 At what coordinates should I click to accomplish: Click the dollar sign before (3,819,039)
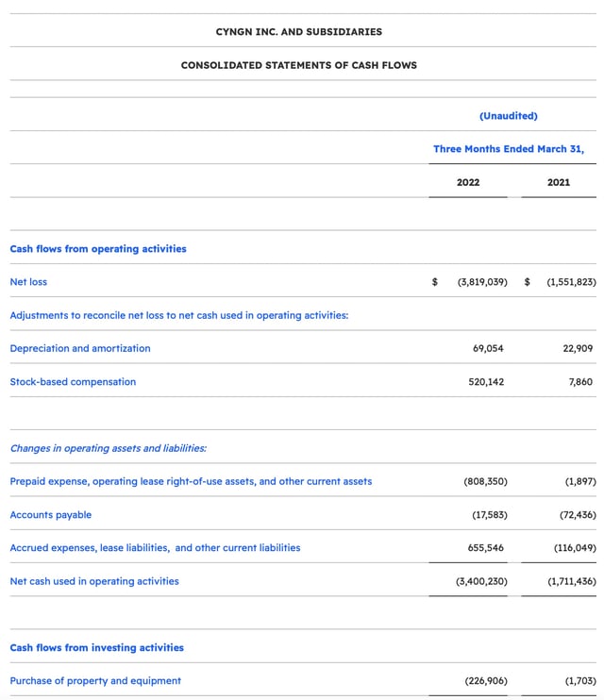[x=435, y=282]
